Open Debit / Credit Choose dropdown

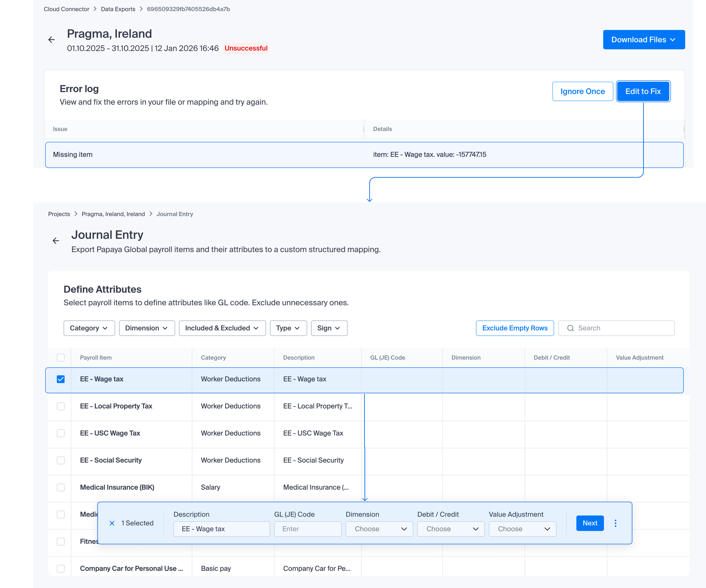[451, 529]
